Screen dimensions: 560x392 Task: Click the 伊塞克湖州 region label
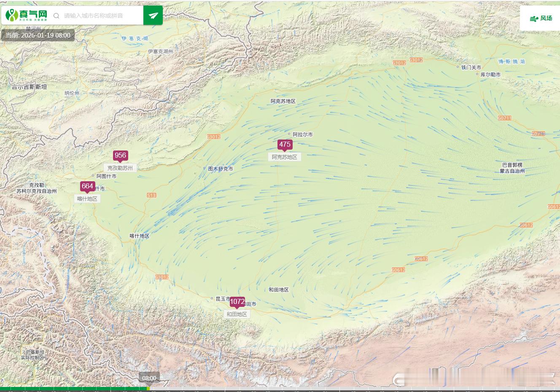pos(161,51)
